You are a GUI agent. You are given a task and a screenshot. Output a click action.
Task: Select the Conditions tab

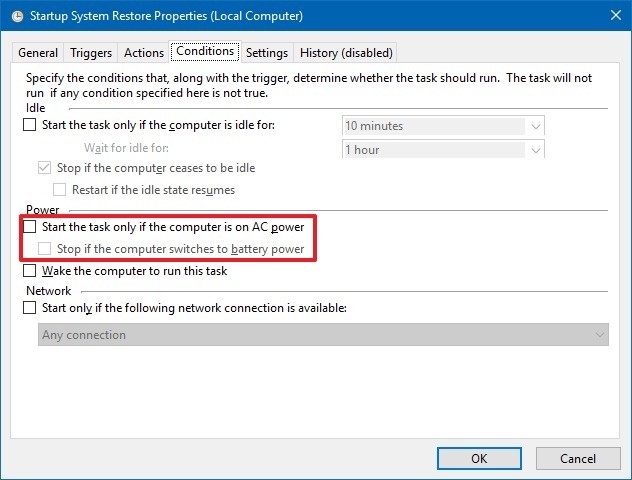pyautogui.click(x=205, y=51)
